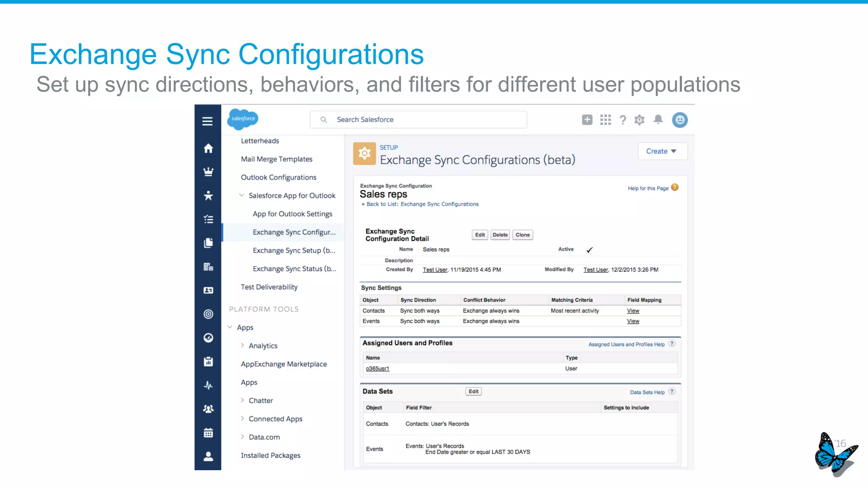Click the Search Salesforce field
Screen dimensions: 868x488
(418, 119)
